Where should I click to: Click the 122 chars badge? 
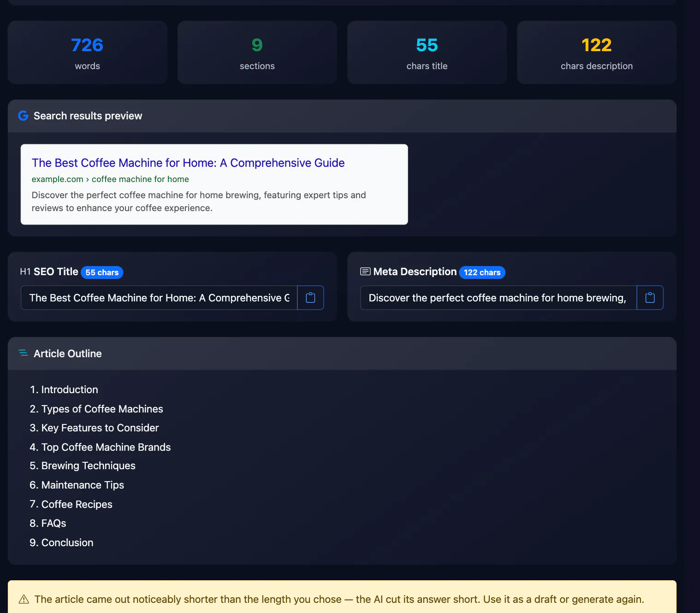coord(482,272)
